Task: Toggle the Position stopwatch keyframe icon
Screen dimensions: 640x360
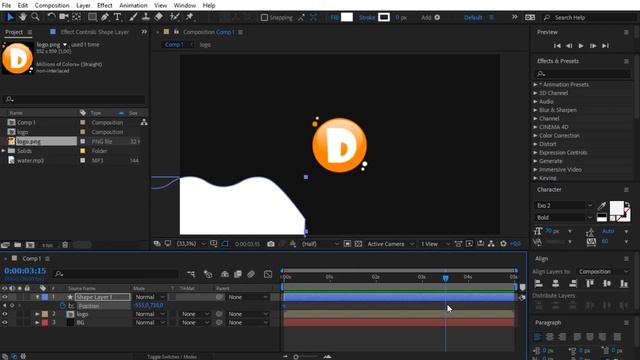Action: (x=62, y=306)
